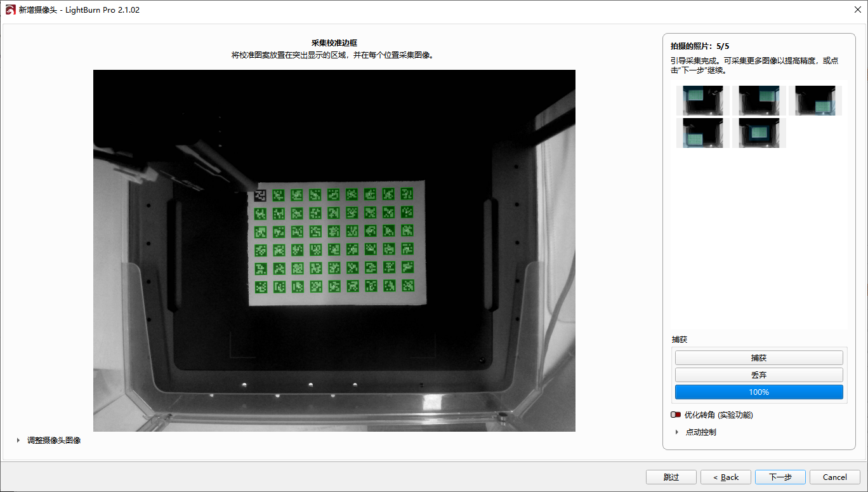Viewport: 868px width, 492px height.
Task: Select the second captured photo thumbnail
Action: point(759,100)
